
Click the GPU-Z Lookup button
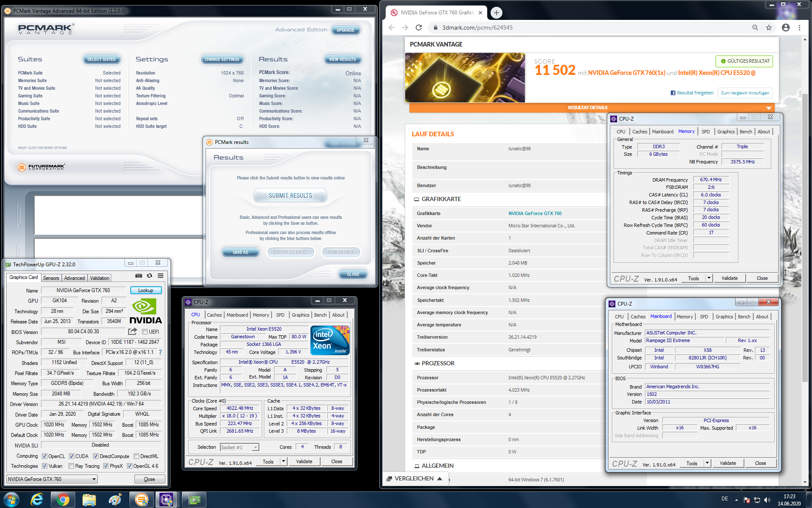(x=145, y=290)
